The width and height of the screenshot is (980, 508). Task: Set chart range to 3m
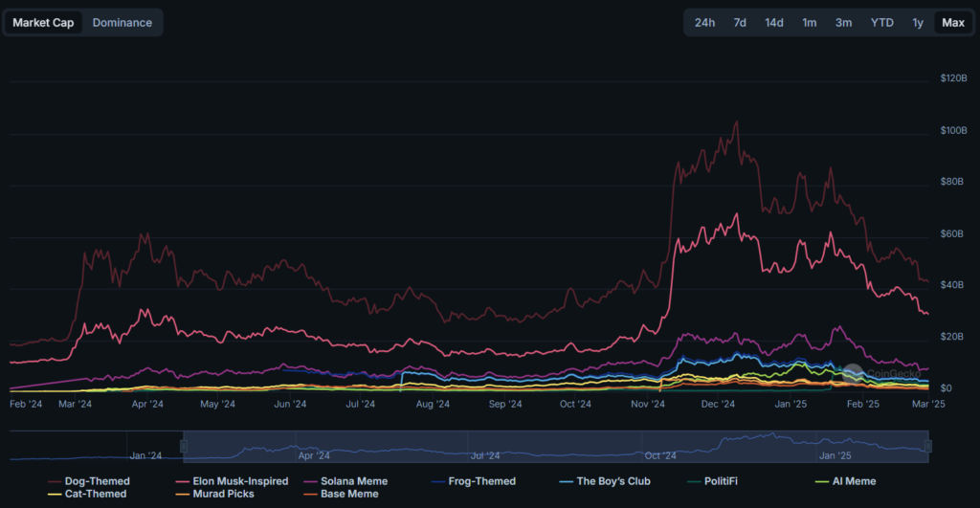coord(843,22)
